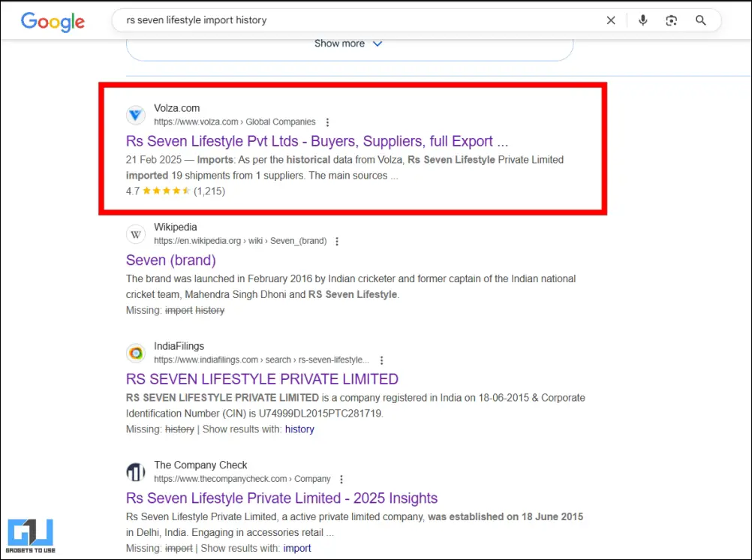The image size is (752, 560).
Task: Start voice search with microphone icon
Action: [x=642, y=20]
